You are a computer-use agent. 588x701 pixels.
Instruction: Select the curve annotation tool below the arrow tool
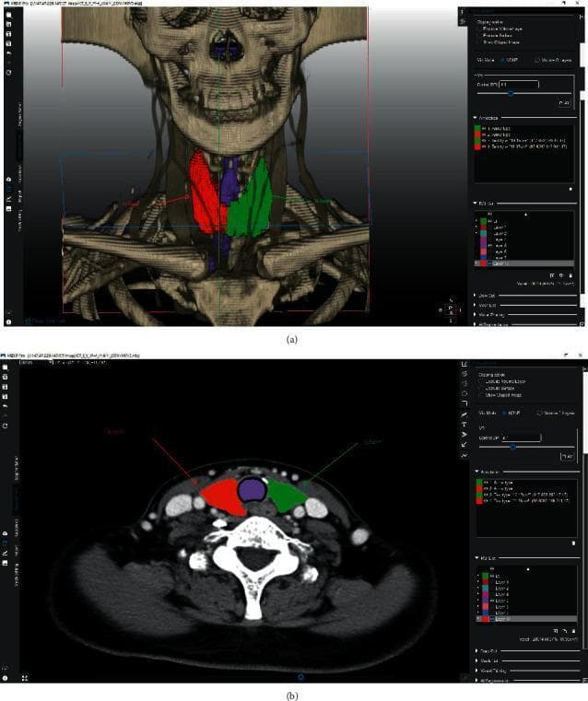pos(465,455)
